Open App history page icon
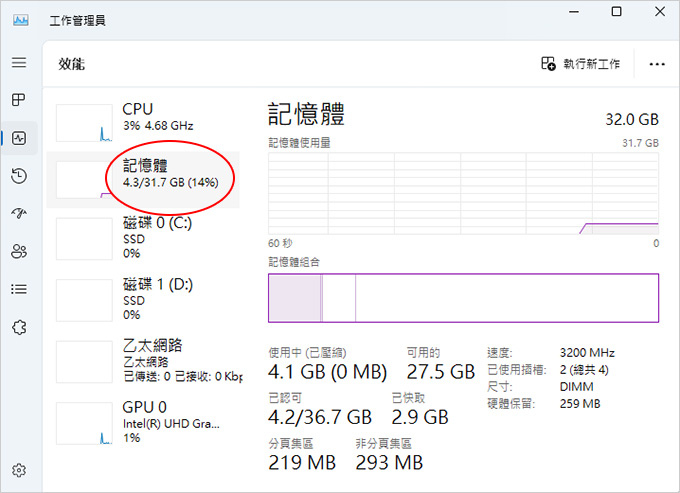 [x=19, y=176]
